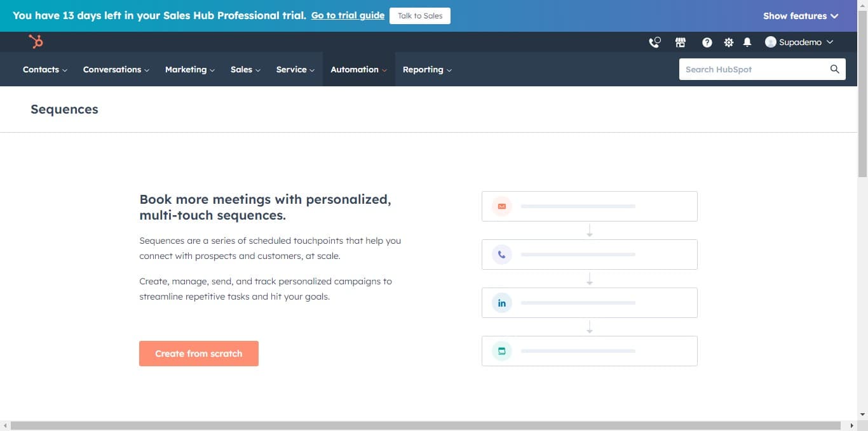Click the LinkedIn step icon in diagram
The image size is (868, 431).
pos(501,303)
